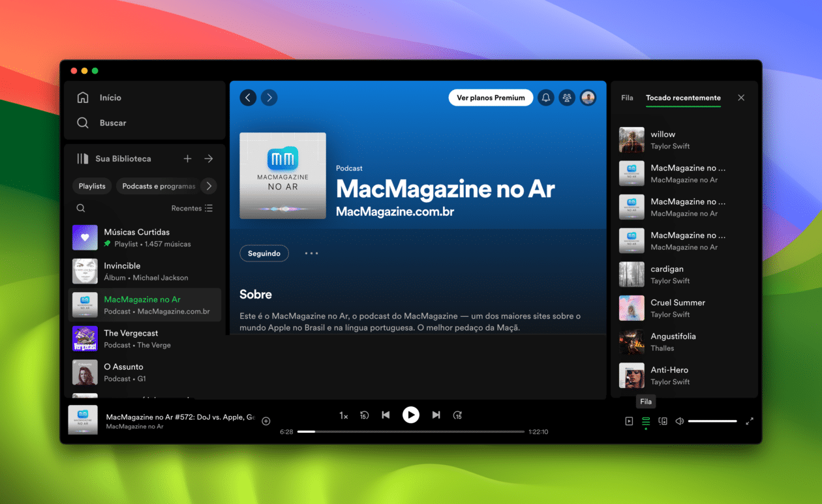Open Buscar search in the sidebar
The image size is (822, 504).
(102, 123)
